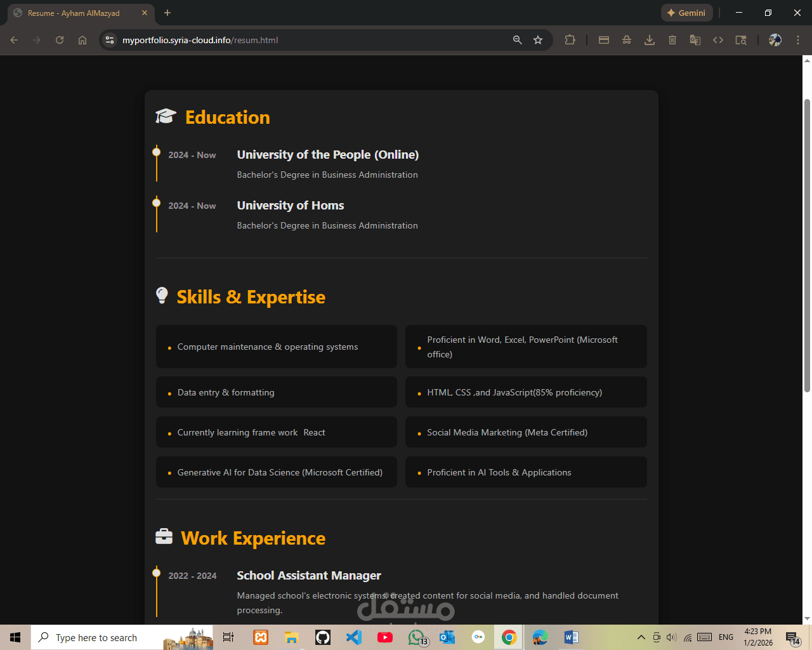This screenshot has width=812, height=650.
Task: Click Social Media Marketing (Meta Certified)
Action: tap(526, 432)
